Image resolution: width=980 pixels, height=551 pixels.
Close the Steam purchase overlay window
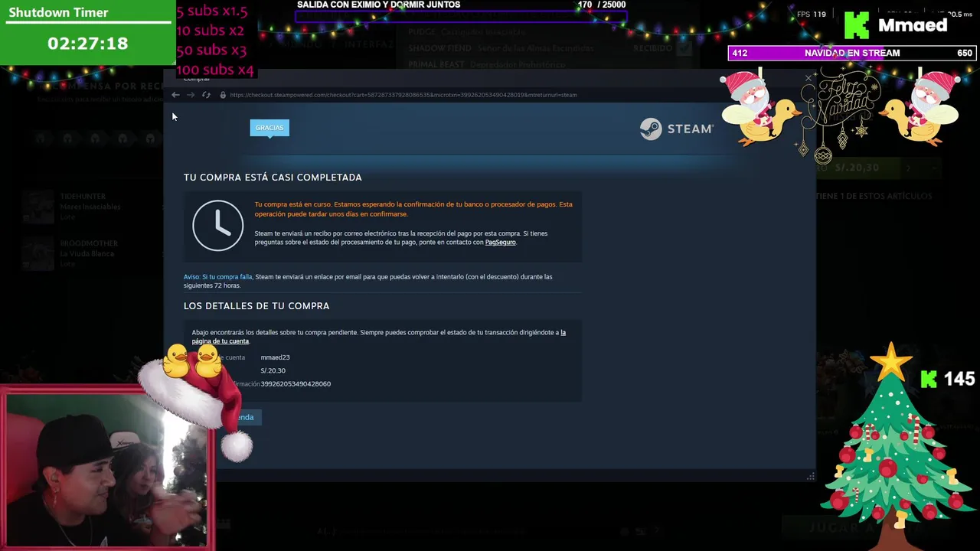(808, 78)
